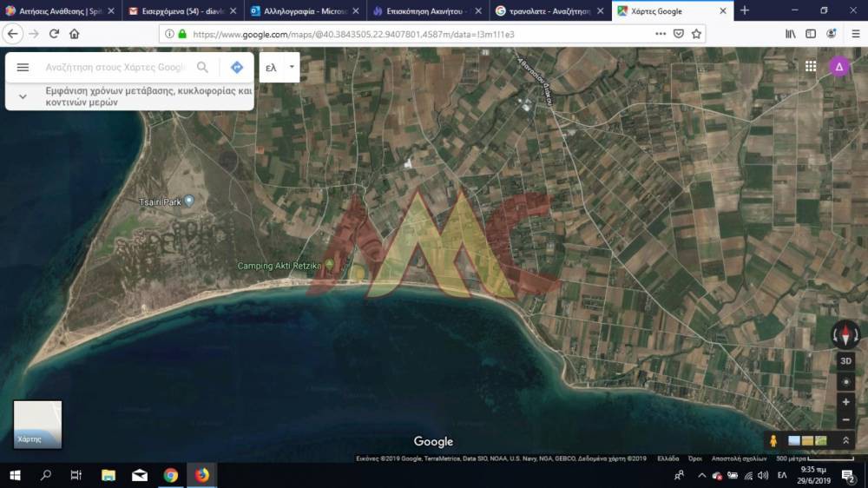View the green padlock connection details
This screenshot has height=488, width=868.
182,34
